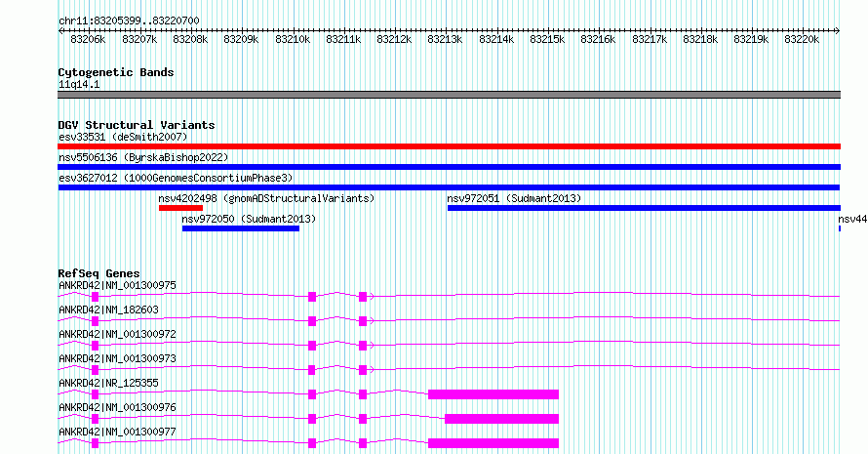Click the nsv972051 Sudmant2013 blue bar
The image size is (868, 454).
click(x=644, y=208)
